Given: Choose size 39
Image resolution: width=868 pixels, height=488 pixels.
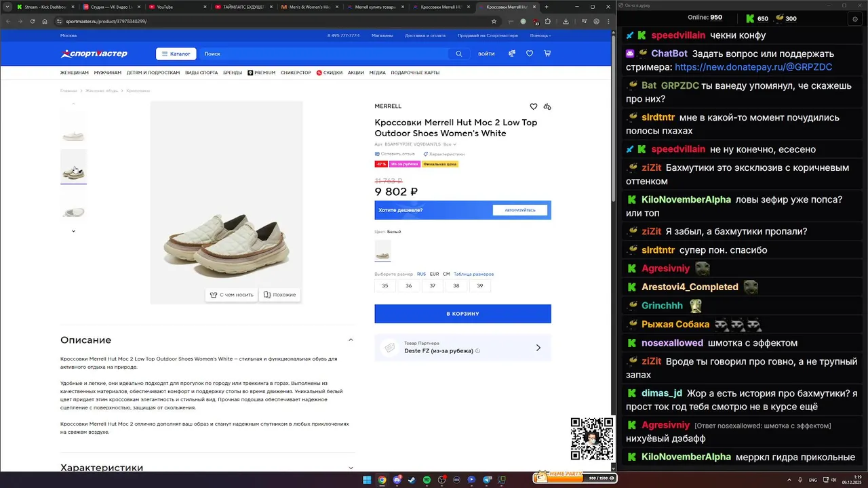Looking at the screenshot, I should (x=480, y=286).
